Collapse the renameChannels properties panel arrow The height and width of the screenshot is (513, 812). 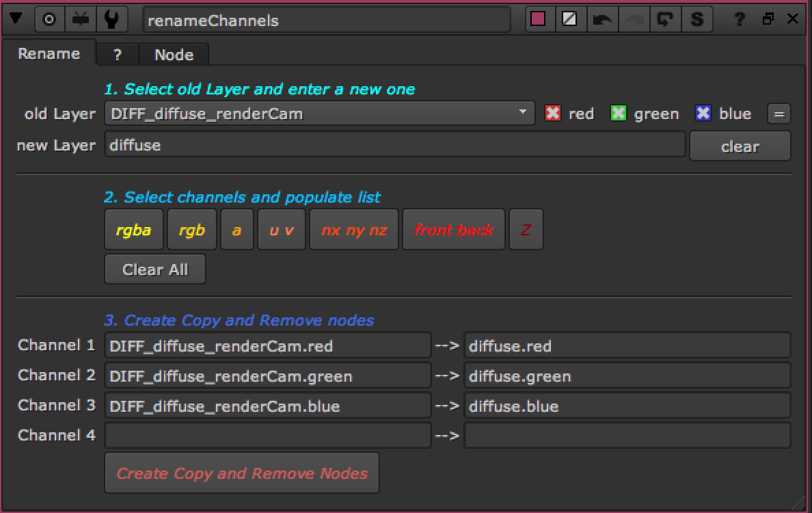[x=16, y=19]
